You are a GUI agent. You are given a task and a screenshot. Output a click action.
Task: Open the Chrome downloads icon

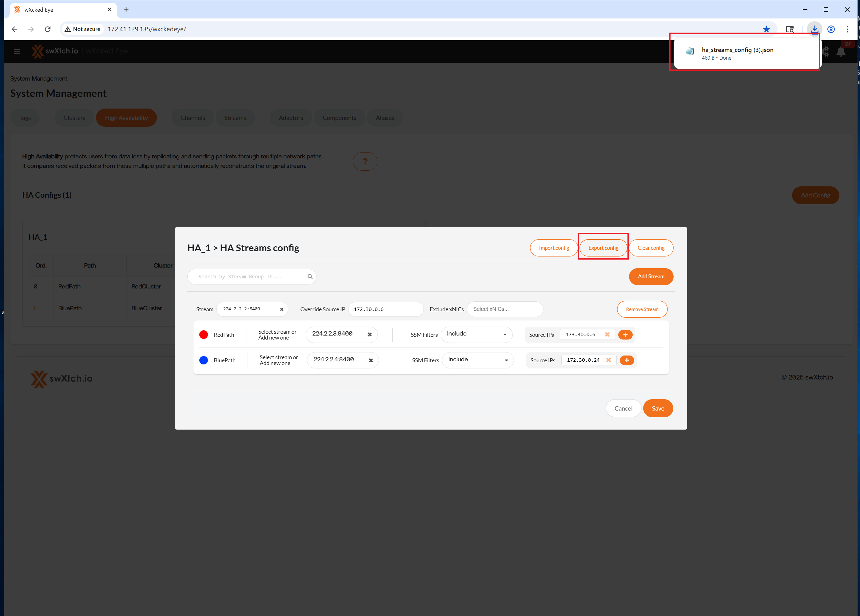pyautogui.click(x=814, y=29)
